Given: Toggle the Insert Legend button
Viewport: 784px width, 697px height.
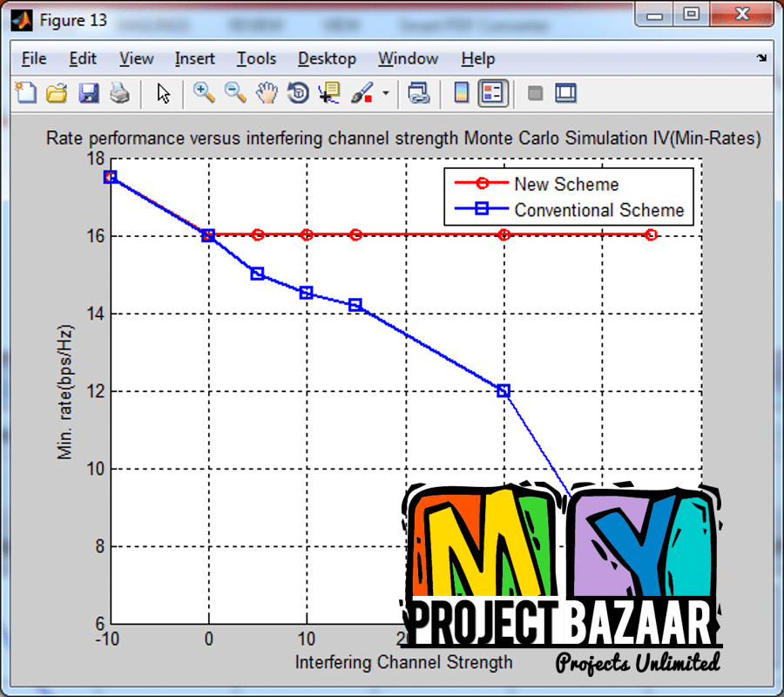Looking at the screenshot, I should pos(493,93).
